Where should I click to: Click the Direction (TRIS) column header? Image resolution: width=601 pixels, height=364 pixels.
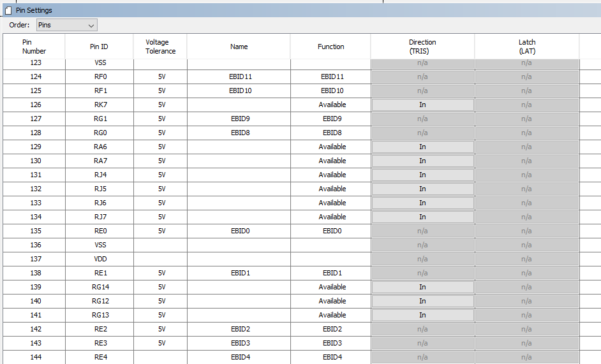click(x=422, y=47)
